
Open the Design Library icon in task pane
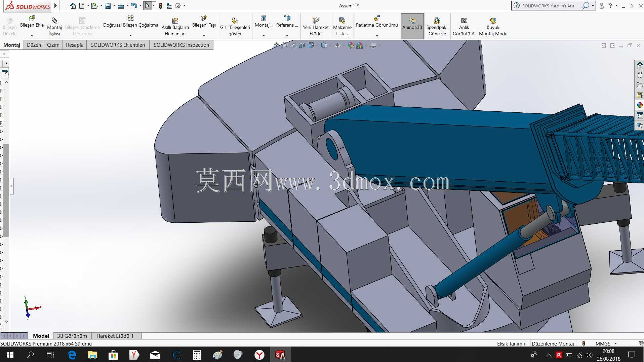tap(640, 75)
